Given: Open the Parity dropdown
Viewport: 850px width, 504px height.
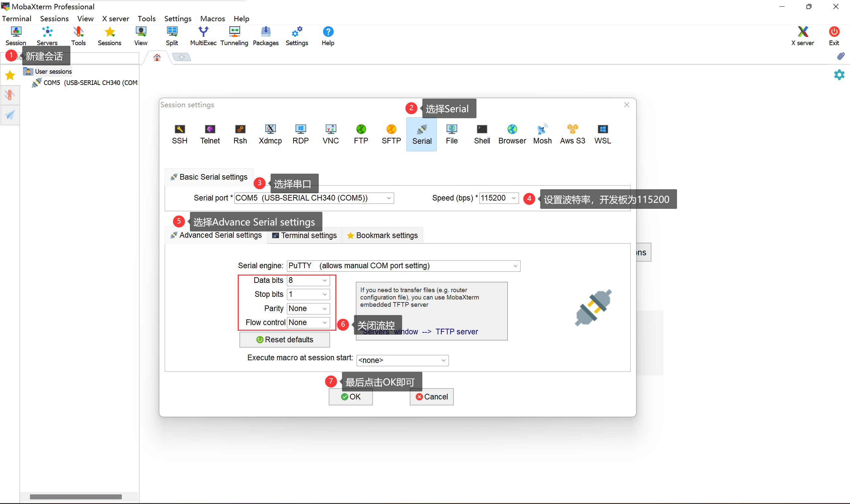Looking at the screenshot, I should pyautogui.click(x=325, y=308).
